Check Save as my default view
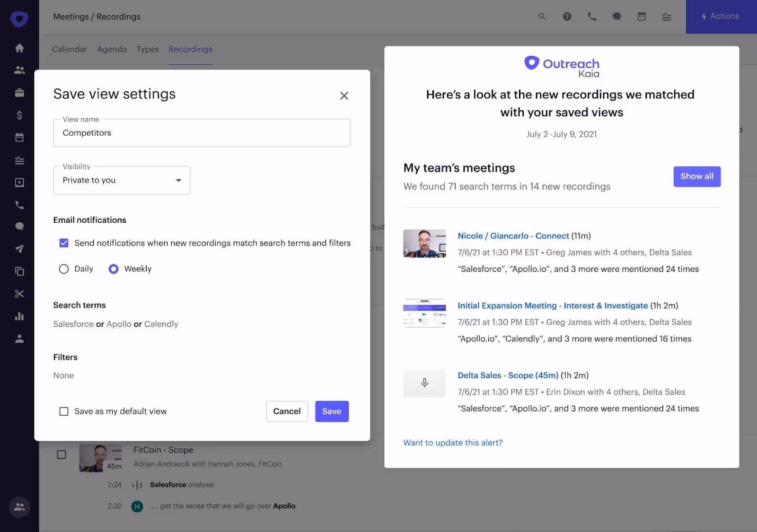757x532 pixels. [x=64, y=411]
